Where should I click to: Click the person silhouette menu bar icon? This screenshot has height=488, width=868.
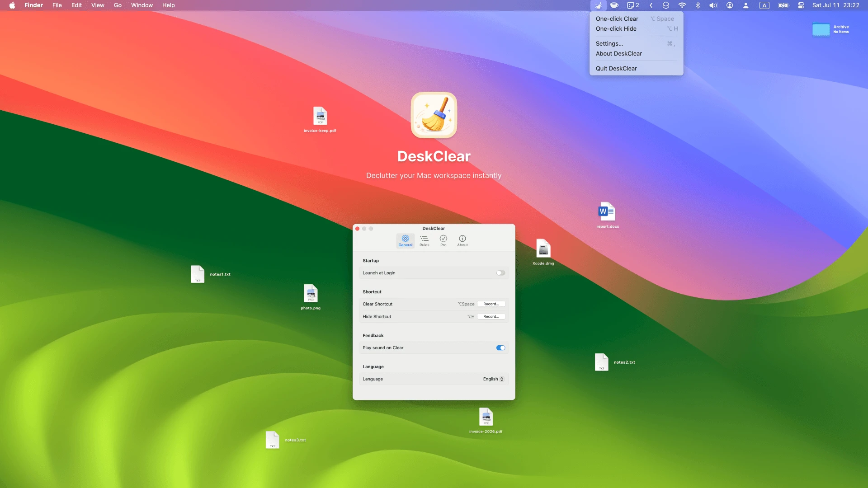pyautogui.click(x=746, y=5)
